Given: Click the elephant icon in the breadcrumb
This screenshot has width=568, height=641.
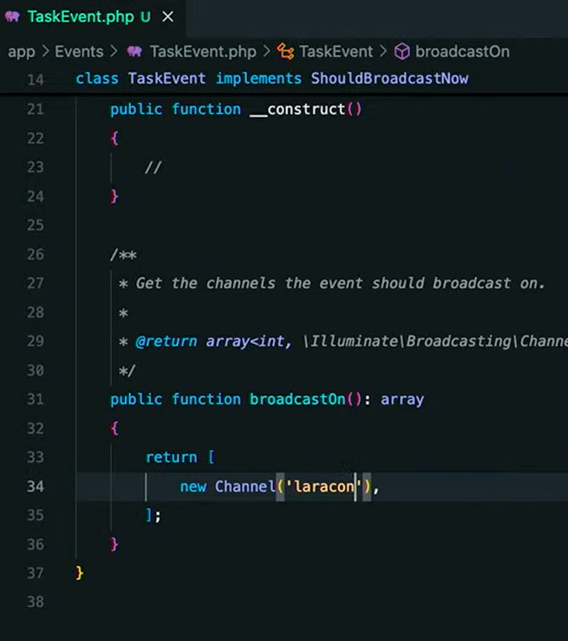Looking at the screenshot, I should (x=134, y=52).
